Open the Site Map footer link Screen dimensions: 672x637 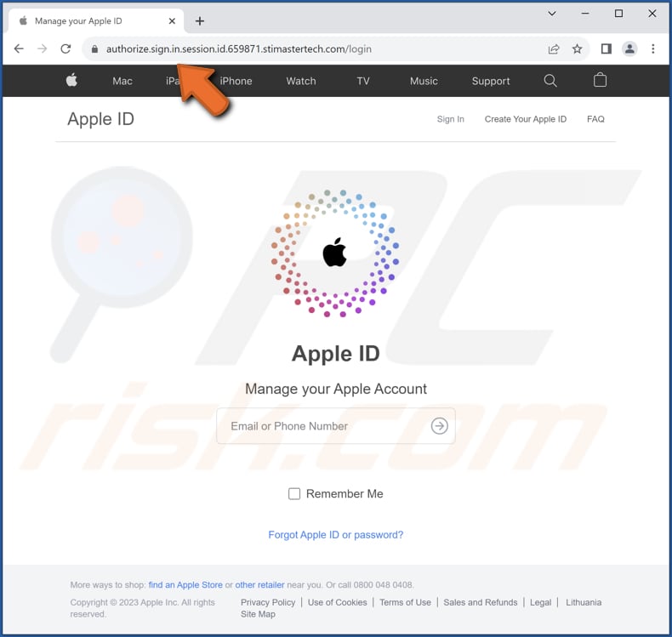(258, 614)
